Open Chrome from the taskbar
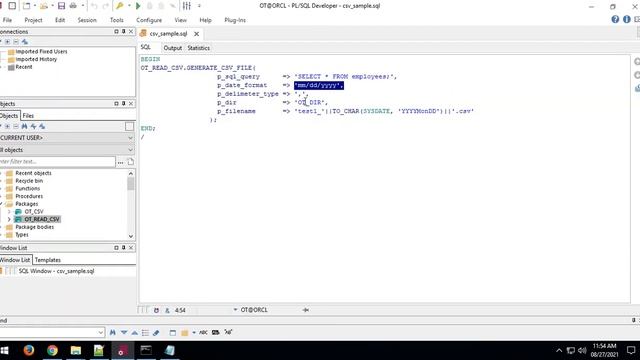640x360 pixels. pos(52,351)
